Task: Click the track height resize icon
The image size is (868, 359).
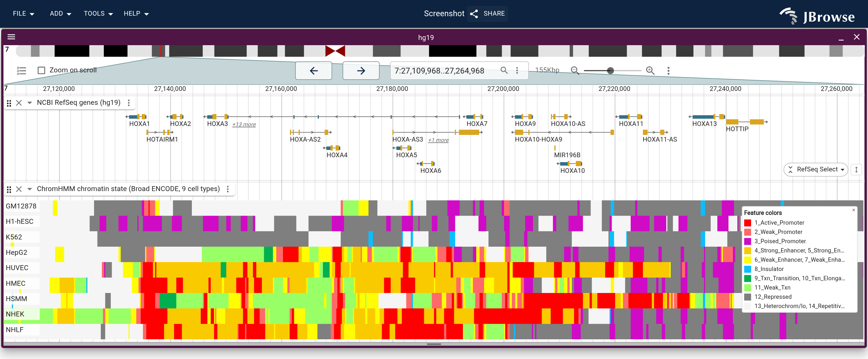Action: tap(856, 169)
